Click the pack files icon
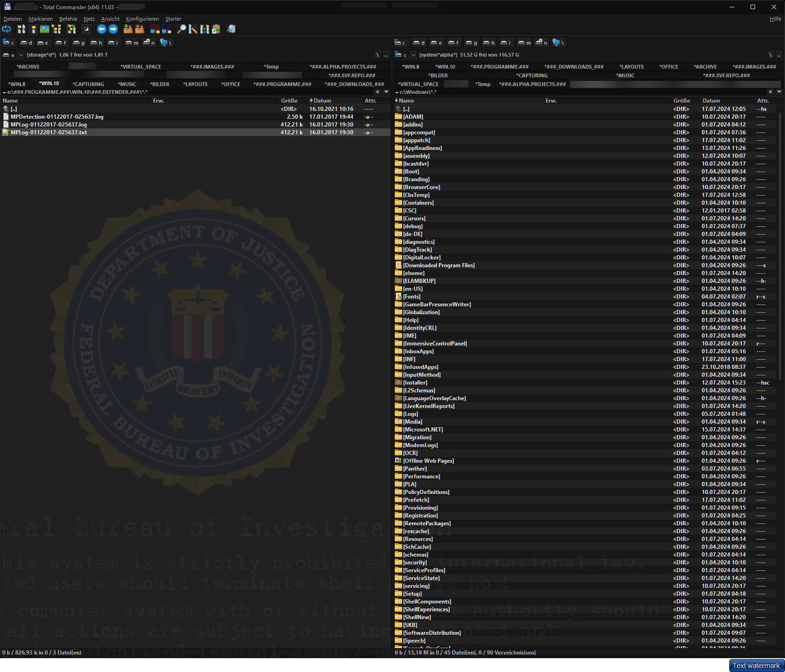Image resolution: width=785 pixels, height=672 pixels. (128, 29)
